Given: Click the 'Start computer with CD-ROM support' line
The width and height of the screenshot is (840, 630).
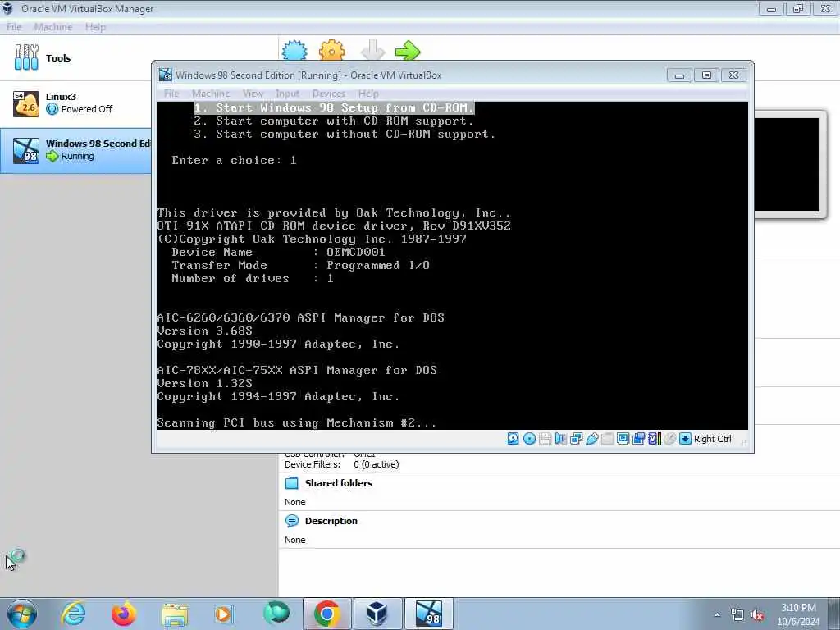Looking at the screenshot, I should click(x=334, y=121).
